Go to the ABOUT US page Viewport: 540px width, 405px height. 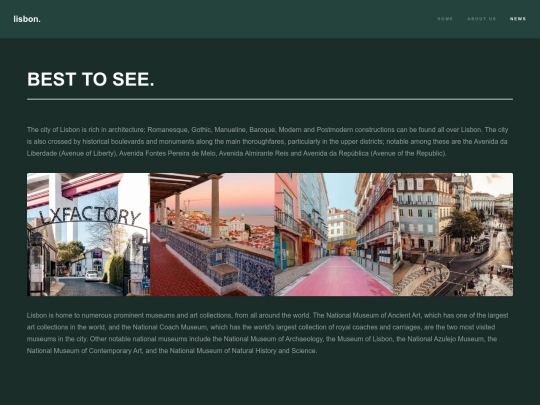pyautogui.click(x=481, y=19)
